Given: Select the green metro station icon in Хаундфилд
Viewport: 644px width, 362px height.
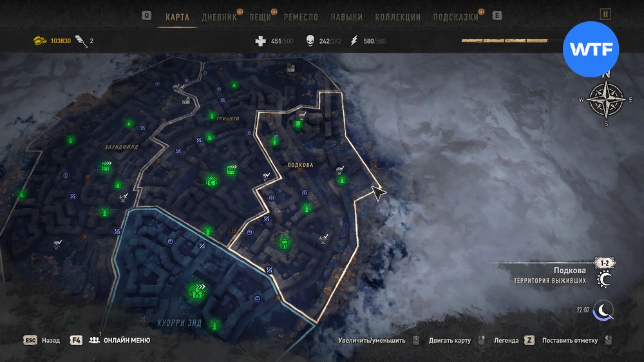Looking at the screenshot, I should [x=106, y=166].
